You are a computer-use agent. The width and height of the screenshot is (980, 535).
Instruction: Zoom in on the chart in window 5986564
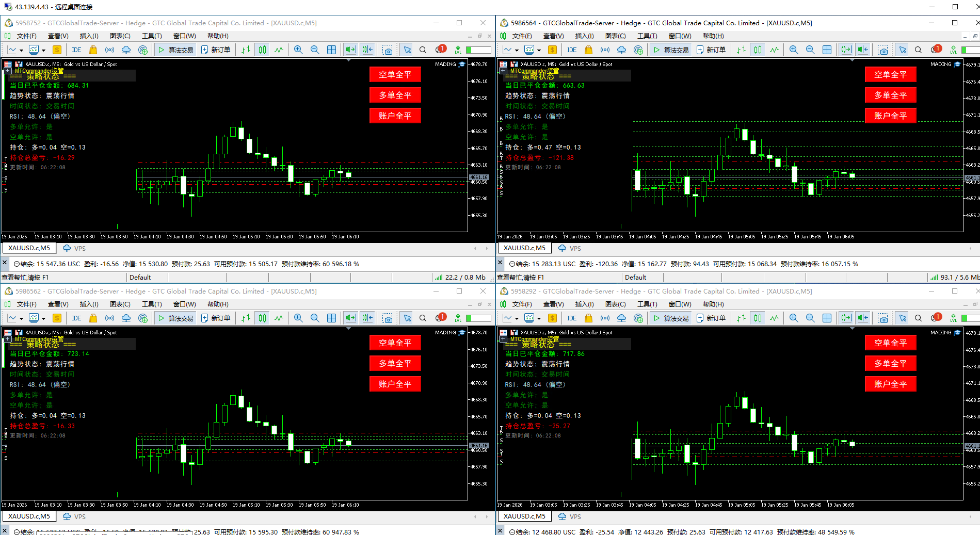[794, 50]
